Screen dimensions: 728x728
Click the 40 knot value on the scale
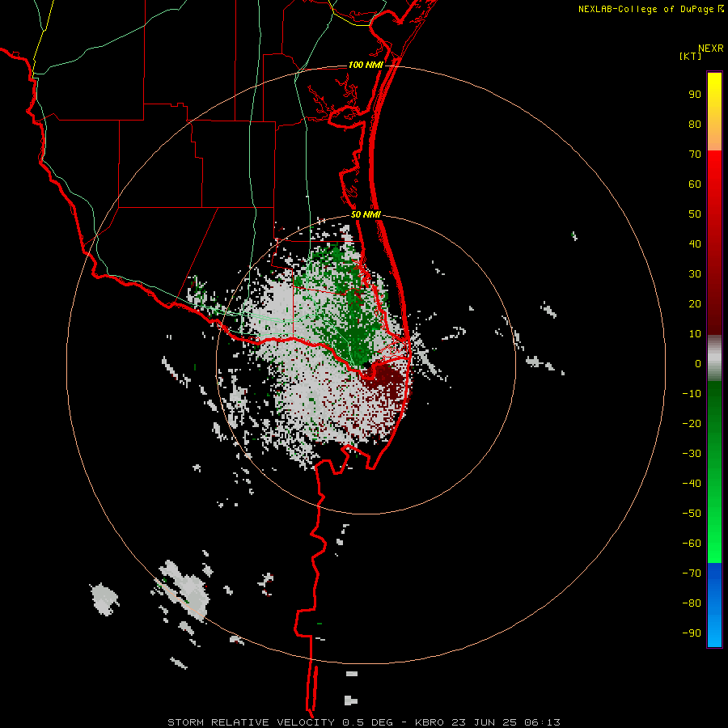pos(695,244)
